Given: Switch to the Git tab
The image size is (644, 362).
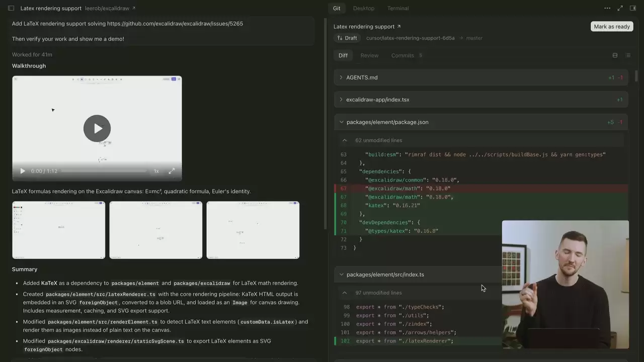Looking at the screenshot, I should tap(337, 8).
